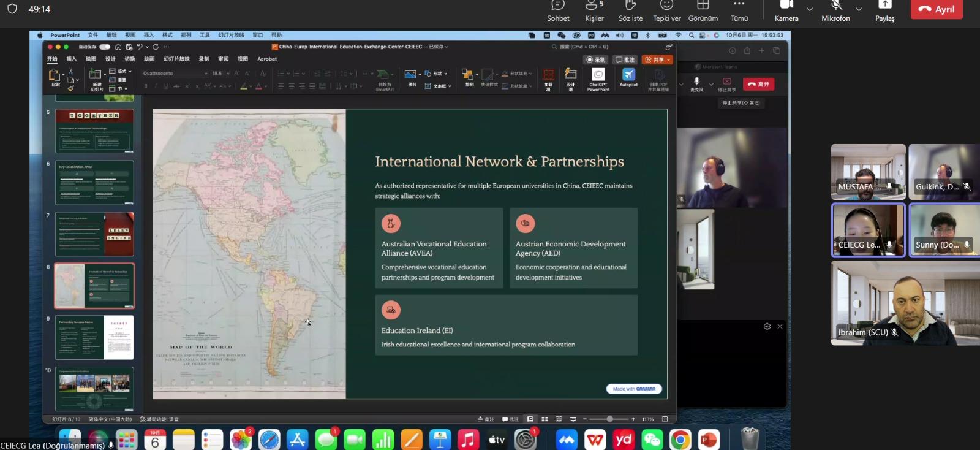
Task: Expand the camera options arrow
Action: tap(810, 9)
